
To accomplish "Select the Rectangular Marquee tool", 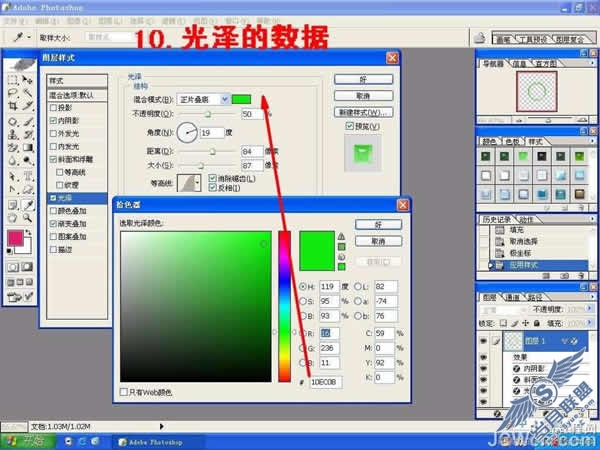I will (13, 80).
